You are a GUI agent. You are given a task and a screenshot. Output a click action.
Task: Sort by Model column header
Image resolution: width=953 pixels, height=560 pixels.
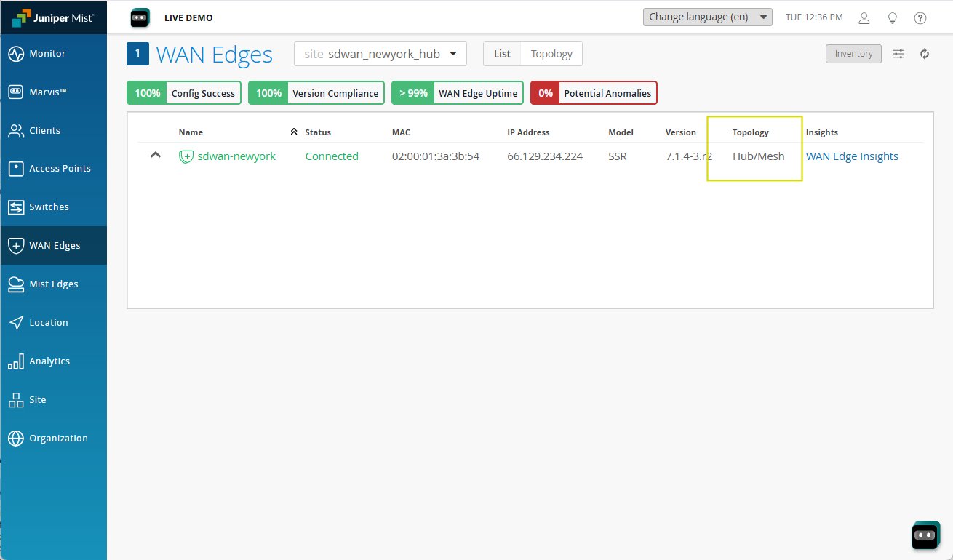tap(621, 132)
